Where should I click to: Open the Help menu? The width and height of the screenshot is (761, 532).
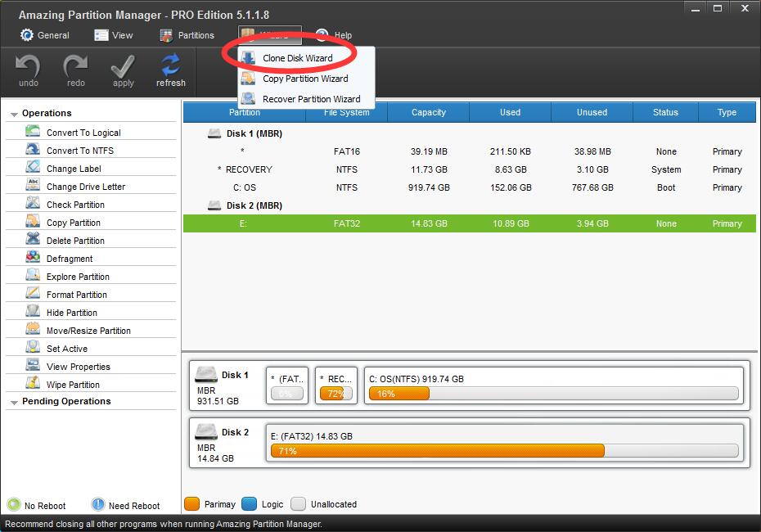pos(334,35)
